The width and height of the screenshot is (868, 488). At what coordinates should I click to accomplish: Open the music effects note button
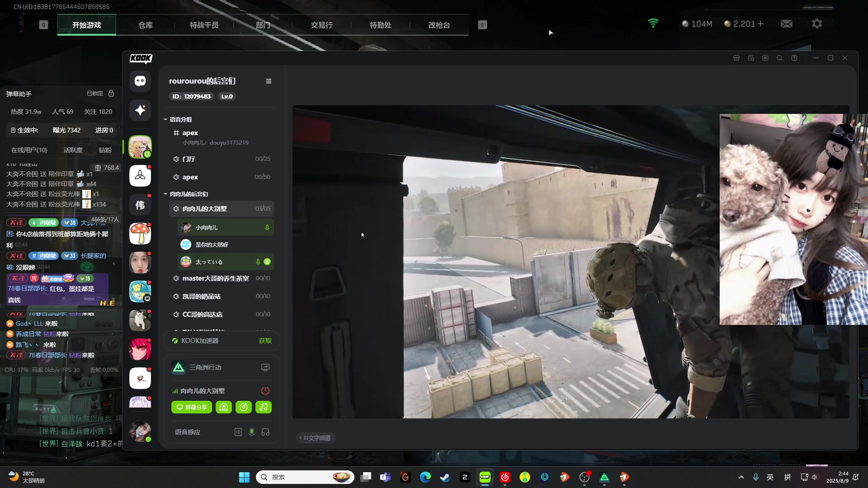coord(264,407)
